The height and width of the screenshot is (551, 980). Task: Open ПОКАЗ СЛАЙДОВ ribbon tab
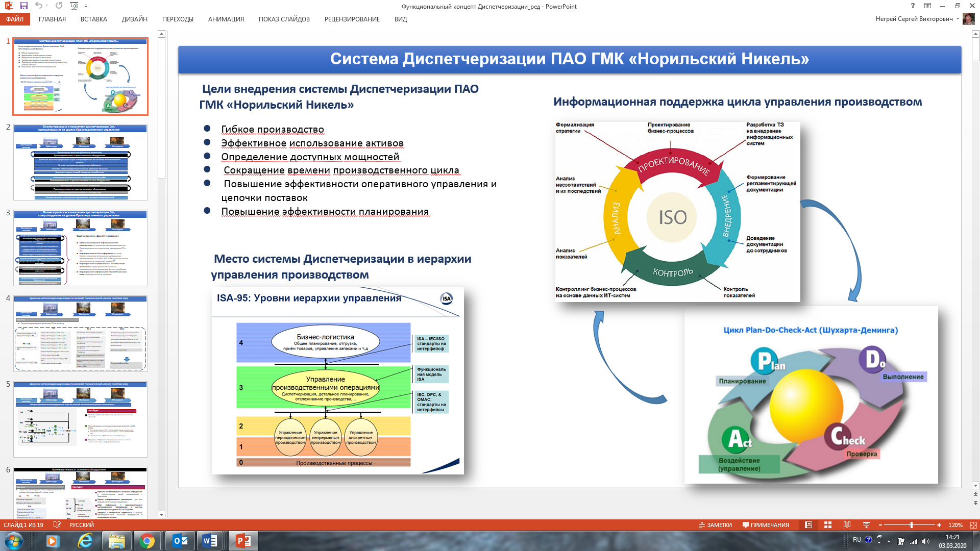tap(284, 19)
